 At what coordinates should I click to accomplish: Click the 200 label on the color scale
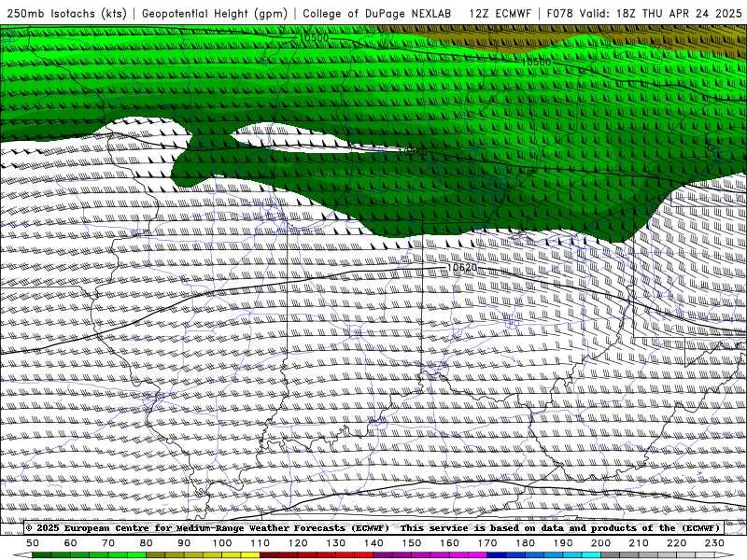[600, 543]
